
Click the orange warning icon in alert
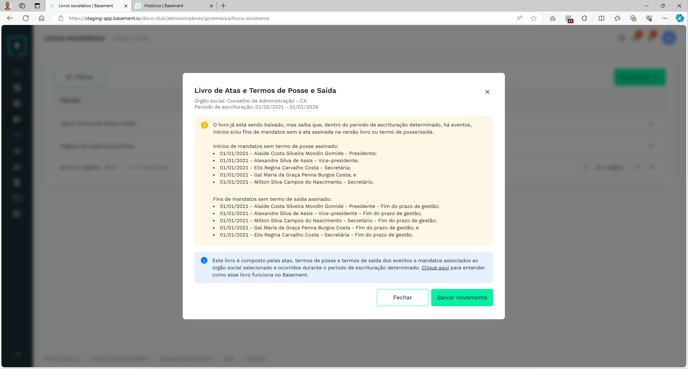pos(204,125)
